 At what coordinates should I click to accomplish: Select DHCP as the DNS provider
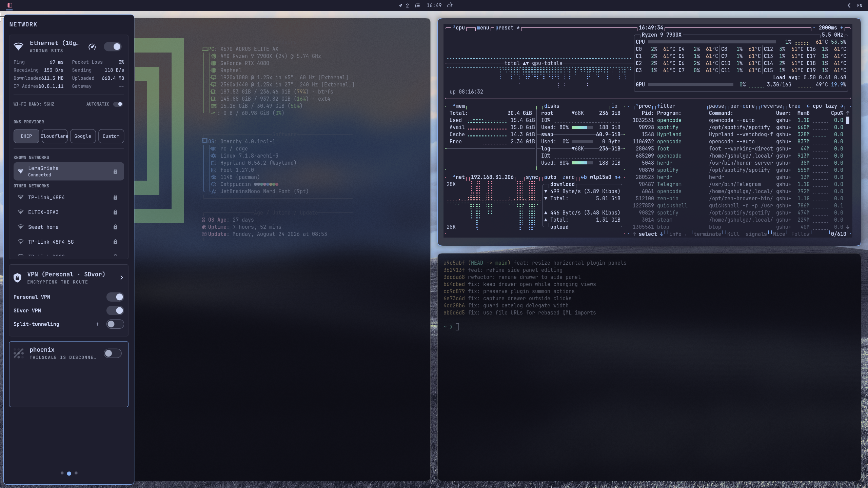pyautogui.click(x=26, y=136)
